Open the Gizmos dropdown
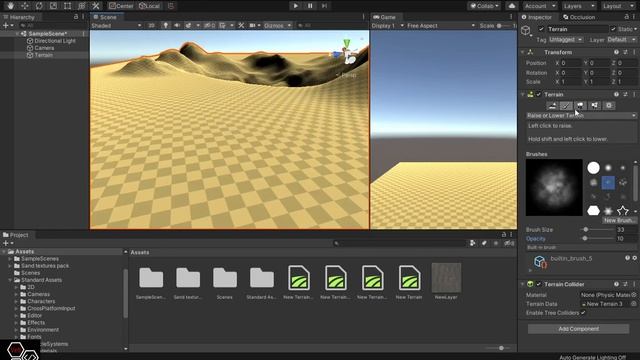The height and width of the screenshot is (360, 640). (277, 25)
